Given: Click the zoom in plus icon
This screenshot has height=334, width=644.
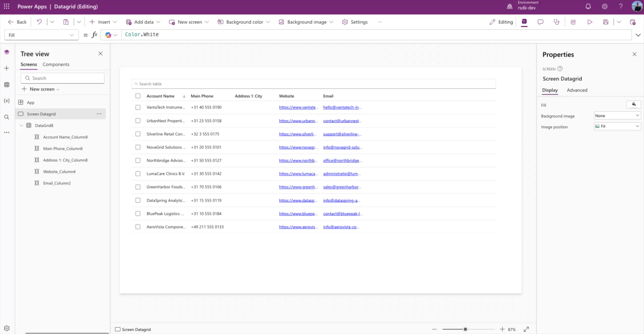Looking at the screenshot, I should point(502,329).
